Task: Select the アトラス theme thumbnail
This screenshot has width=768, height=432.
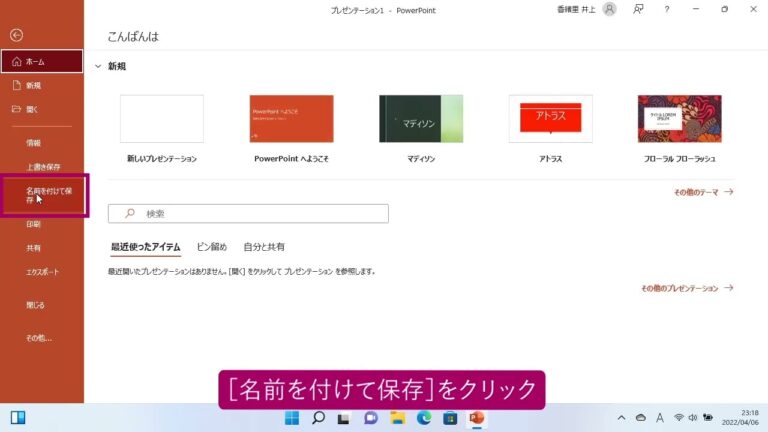Action: [x=551, y=119]
